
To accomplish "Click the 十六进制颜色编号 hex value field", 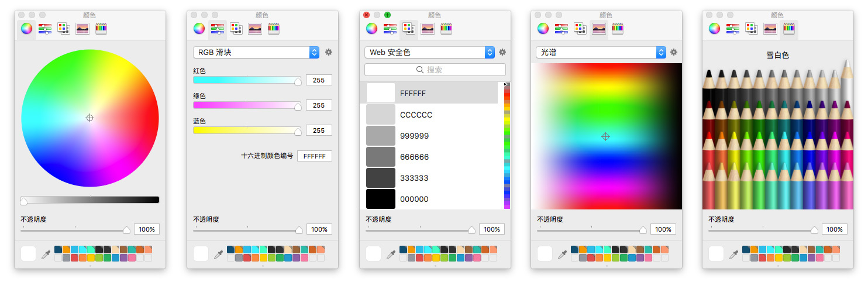I will tap(315, 156).
